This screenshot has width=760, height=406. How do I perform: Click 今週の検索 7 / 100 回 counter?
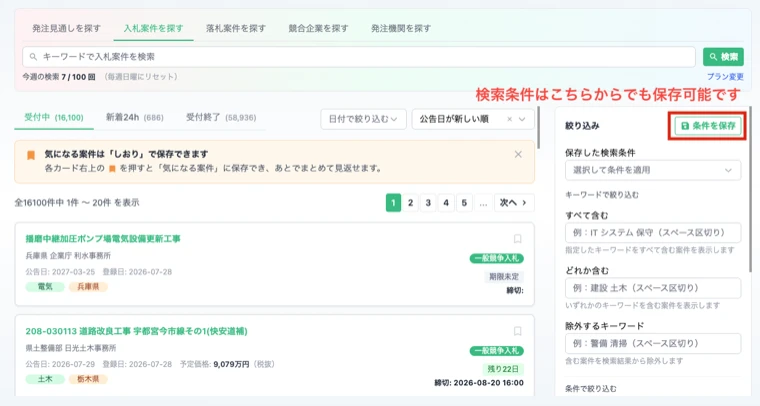tap(59, 77)
